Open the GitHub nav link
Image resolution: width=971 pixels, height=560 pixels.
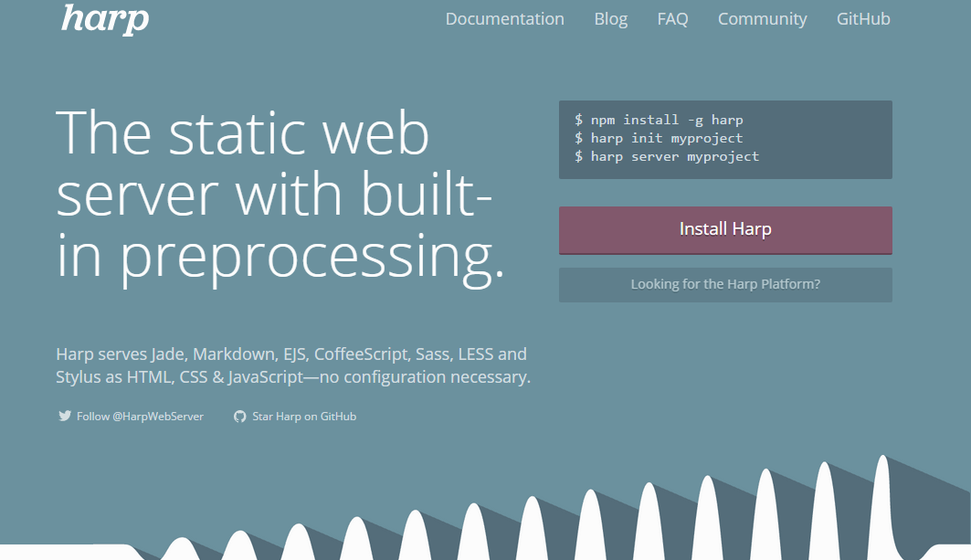coord(863,19)
